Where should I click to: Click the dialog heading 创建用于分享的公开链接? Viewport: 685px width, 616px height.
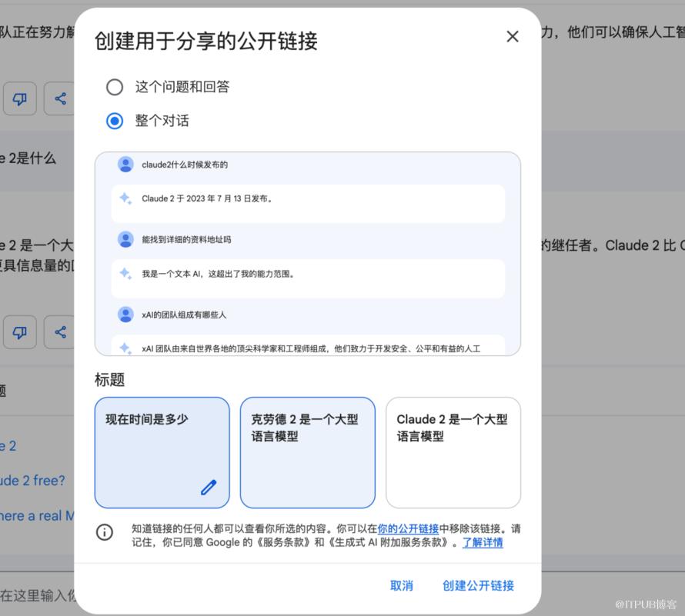[x=206, y=41]
